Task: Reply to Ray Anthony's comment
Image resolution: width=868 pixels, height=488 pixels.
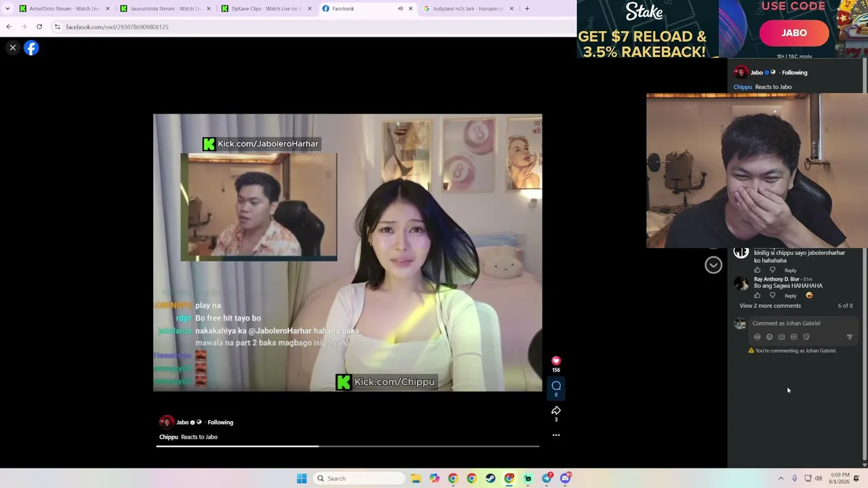Action: coord(791,296)
